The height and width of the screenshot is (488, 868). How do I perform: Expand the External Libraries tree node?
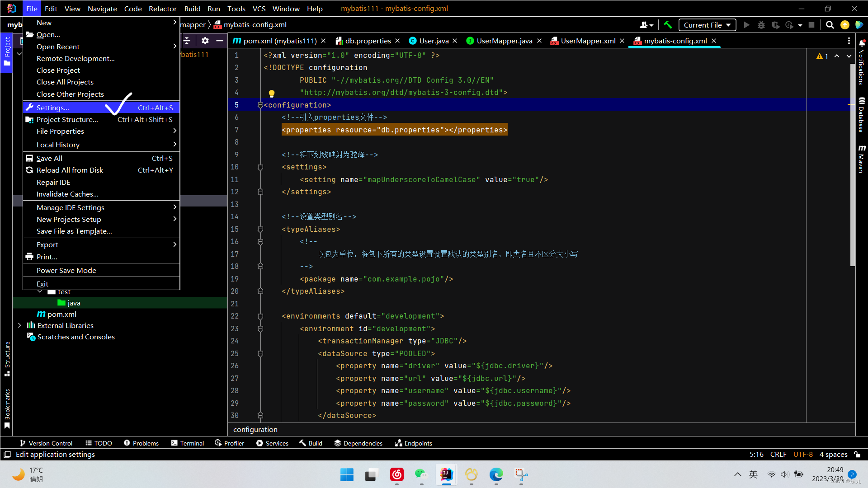pos(19,325)
